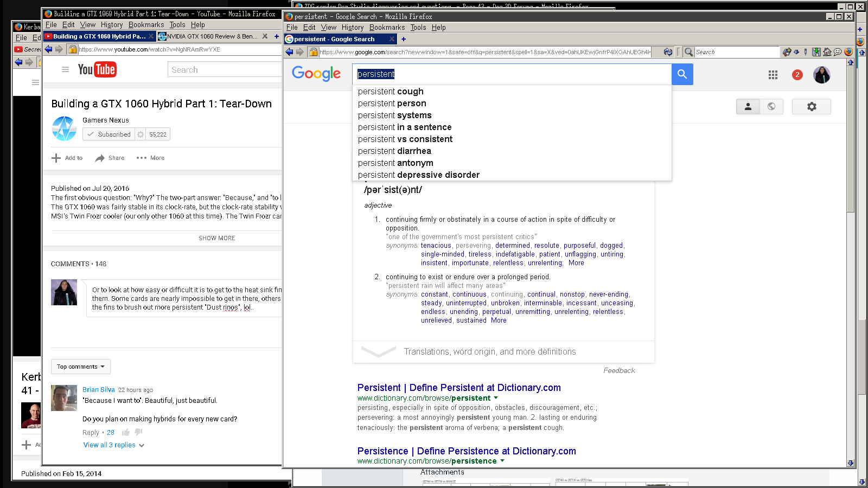Choose the 'persistent vs consistent' suggestion
This screenshot has width=868, height=488.
pos(512,139)
